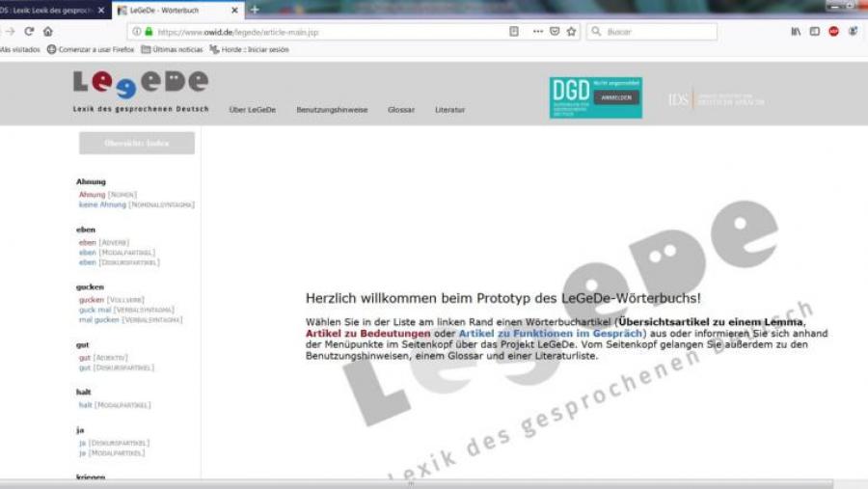Open the Benutzungshinweise menu item
868x489 pixels.
332,110
